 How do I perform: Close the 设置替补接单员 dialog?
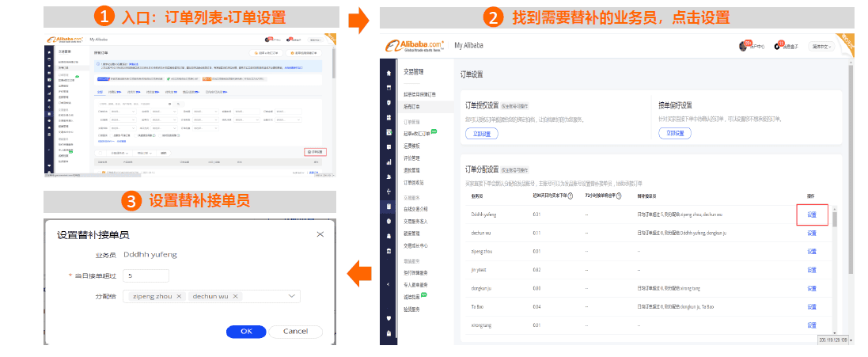click(x=320, y=234)
